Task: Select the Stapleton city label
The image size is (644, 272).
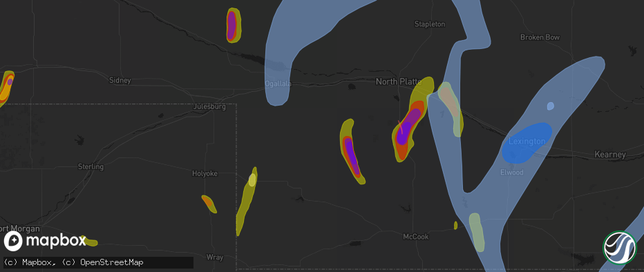Action: pos(430,24)
